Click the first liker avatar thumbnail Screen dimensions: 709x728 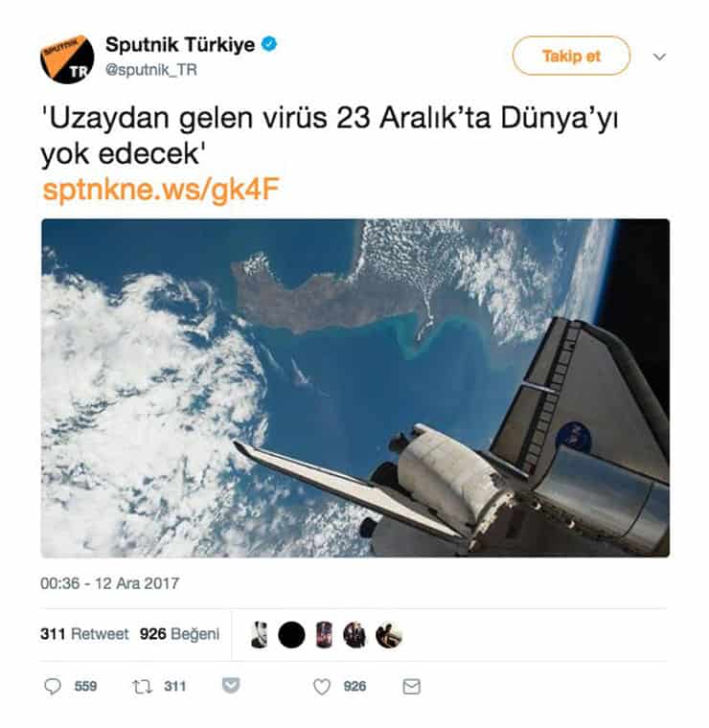click(x=259, y=635)
